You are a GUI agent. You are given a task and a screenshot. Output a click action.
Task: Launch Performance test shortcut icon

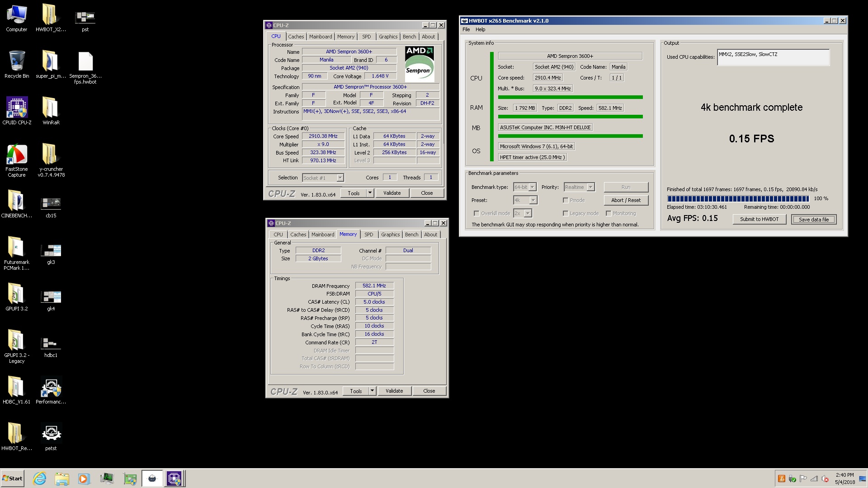pyautogui.click(x=51, y=390)
